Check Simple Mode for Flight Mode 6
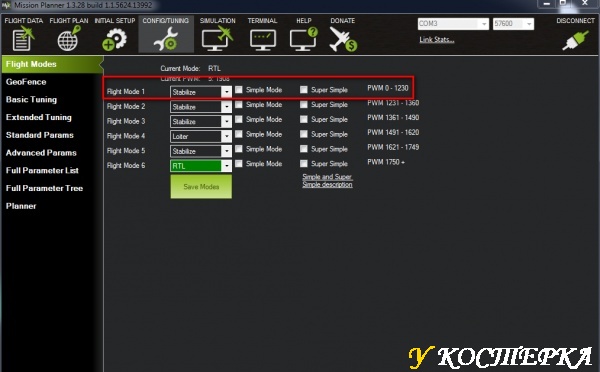This screenshot has width=600, height=372. [239, 164]
